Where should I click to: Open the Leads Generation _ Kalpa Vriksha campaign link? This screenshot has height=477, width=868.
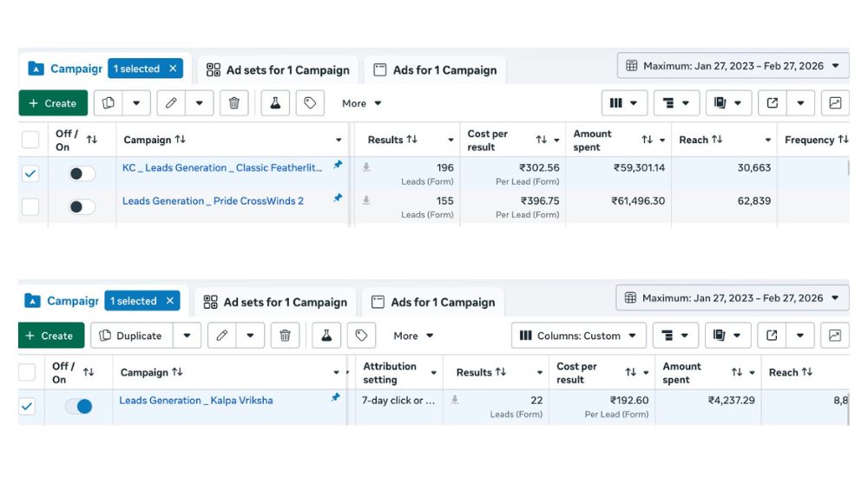(195, 401)
